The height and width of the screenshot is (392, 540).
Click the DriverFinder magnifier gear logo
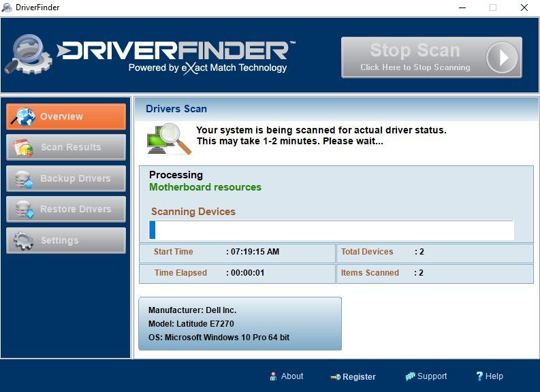pyautogui.click(x=28, y=54)
